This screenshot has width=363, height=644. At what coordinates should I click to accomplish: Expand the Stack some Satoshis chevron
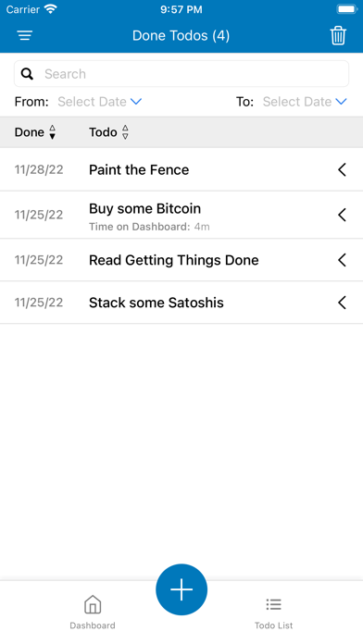(x=342, y=303)
